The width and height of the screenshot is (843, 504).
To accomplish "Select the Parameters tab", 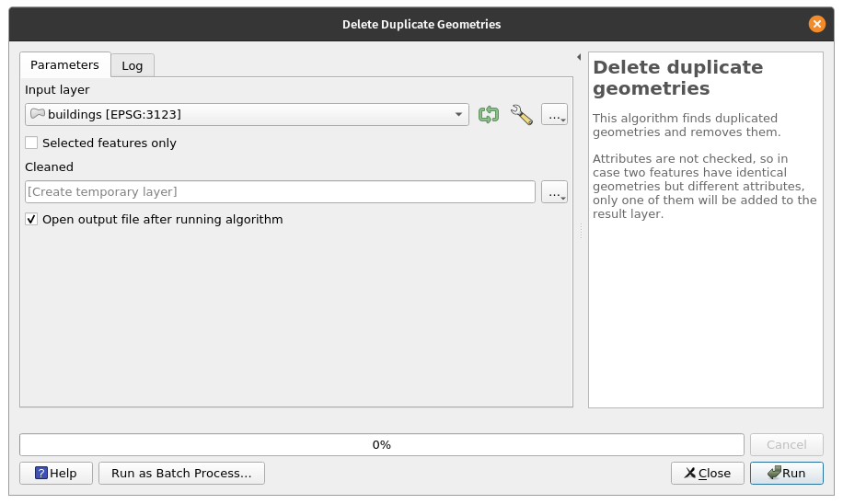I will (64, 65).
